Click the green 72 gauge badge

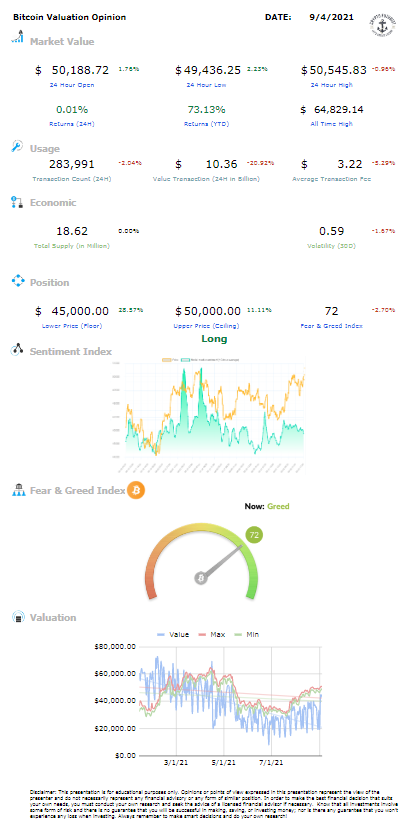pos(254,535)
